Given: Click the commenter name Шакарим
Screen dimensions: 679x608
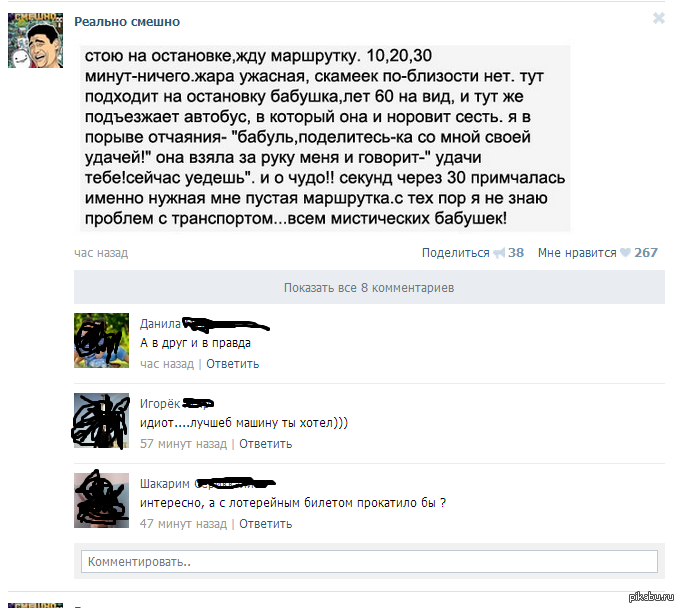Looking at the screenshot, I should point(165,484).
